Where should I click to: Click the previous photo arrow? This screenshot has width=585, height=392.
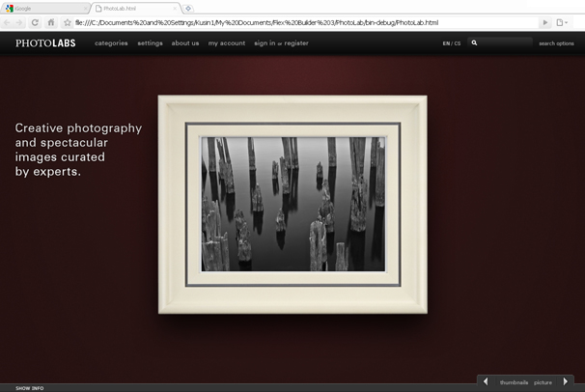click(x=486, y=382)
